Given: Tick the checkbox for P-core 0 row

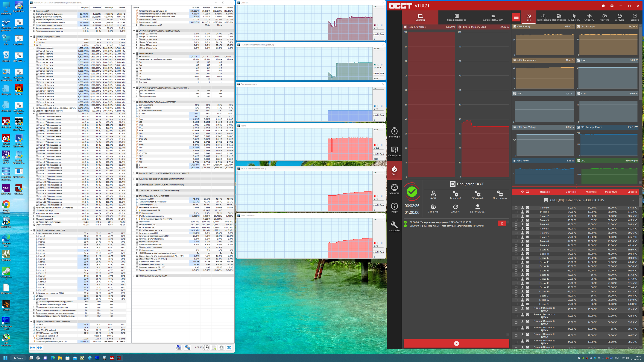Looking at the screenshot, I should click(x=516, y=208).
